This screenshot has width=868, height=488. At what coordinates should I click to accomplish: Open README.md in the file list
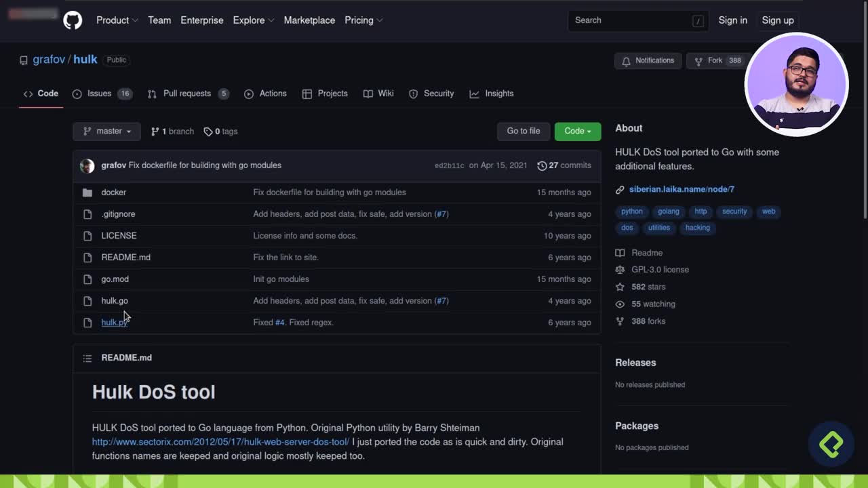coord(125,258)
